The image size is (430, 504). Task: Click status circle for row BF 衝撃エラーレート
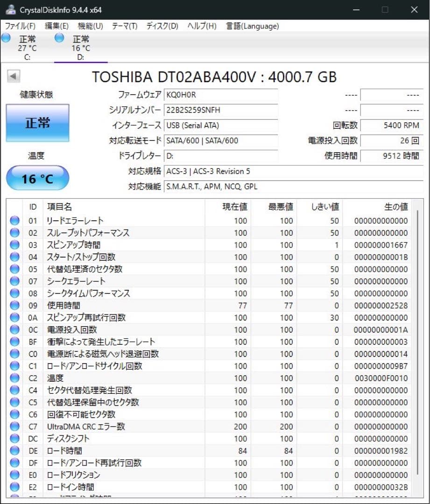point(15,342)
